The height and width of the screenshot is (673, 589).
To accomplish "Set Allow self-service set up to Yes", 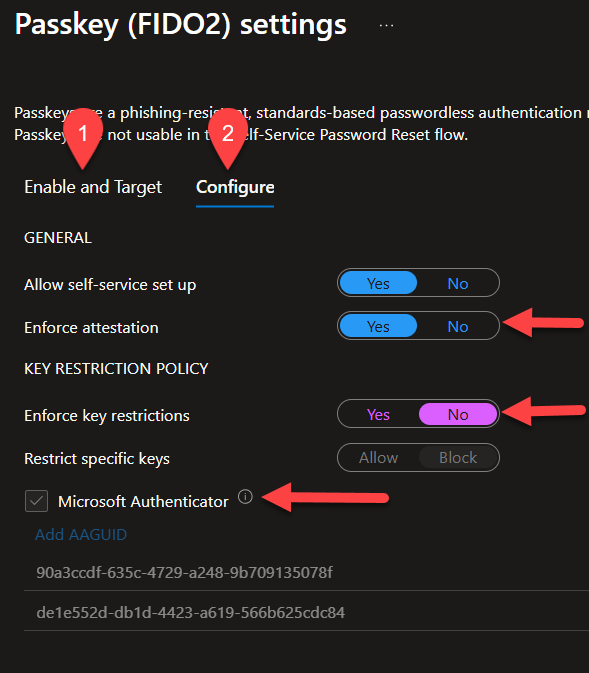I will point(378,283).
